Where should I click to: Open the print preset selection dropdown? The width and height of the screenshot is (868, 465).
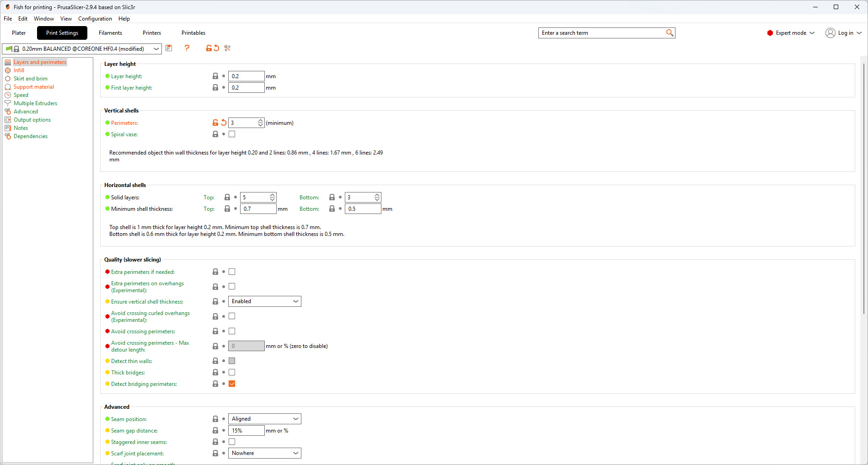pos(82,48)
